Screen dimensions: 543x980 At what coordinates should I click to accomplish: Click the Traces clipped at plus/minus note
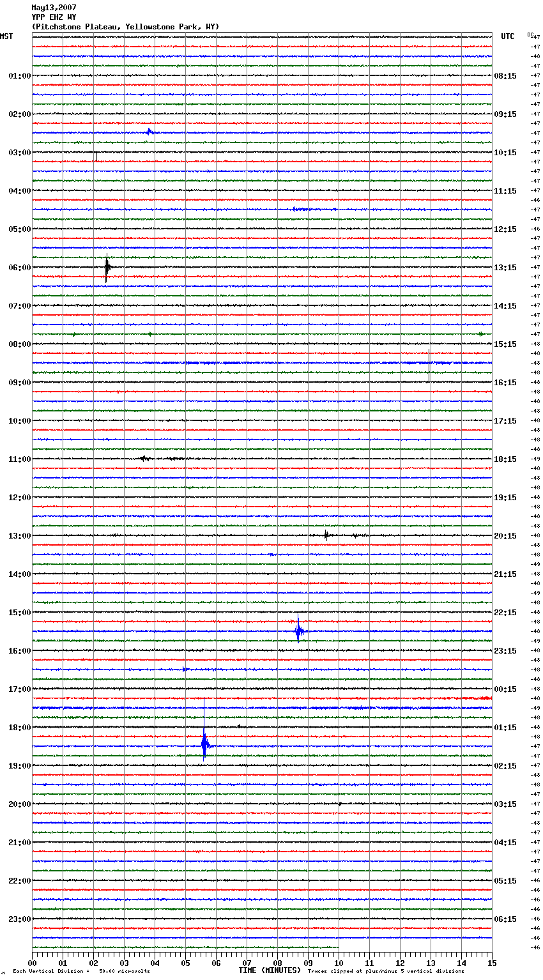386,971
